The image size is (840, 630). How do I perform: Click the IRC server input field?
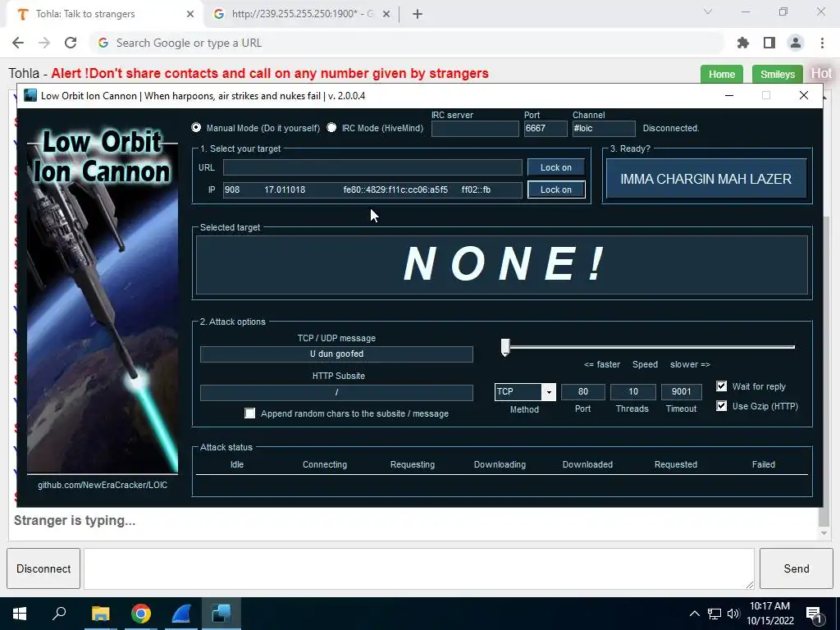click(475, 128)
